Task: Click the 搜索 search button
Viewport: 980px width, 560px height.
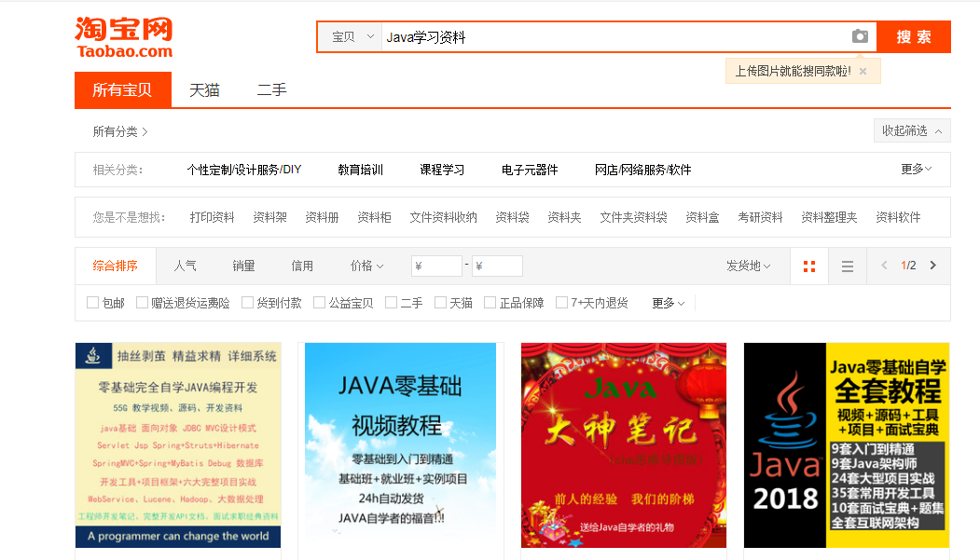Action: (914, 37)
